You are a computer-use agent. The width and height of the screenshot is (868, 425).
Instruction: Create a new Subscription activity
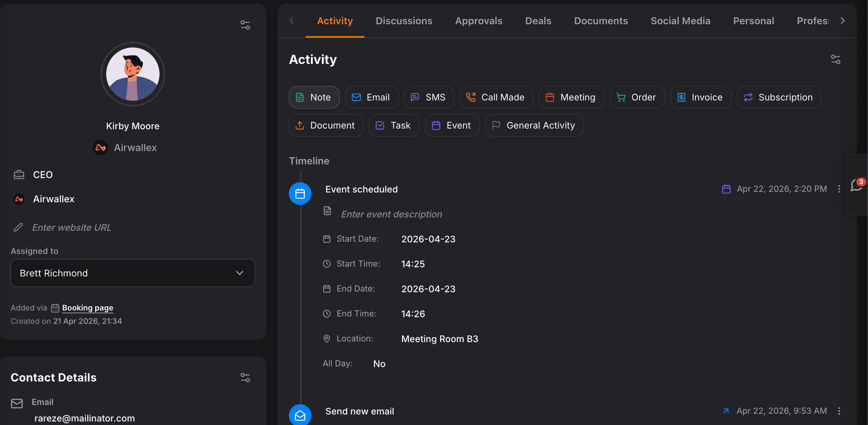coord(779,97)
